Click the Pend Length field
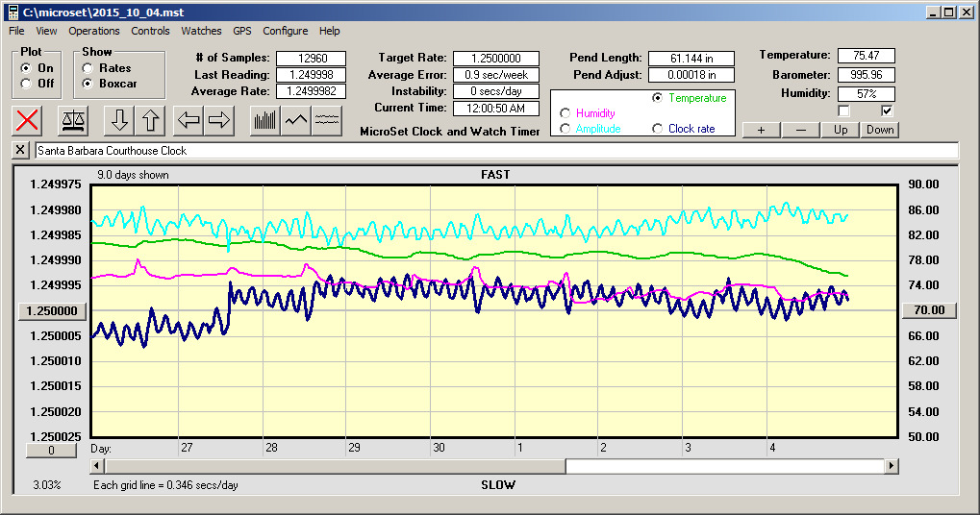 (x=691, y=58)
